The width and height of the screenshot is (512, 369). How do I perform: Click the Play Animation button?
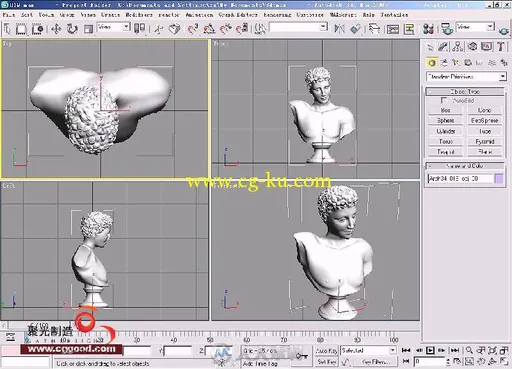click(x=430, y=350)
